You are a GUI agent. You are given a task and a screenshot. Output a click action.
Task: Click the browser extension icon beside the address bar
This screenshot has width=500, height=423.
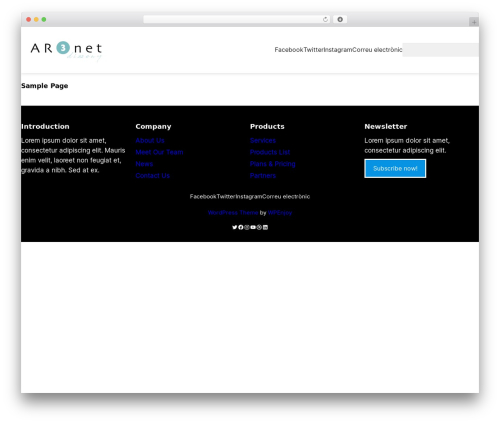[340, 19]
